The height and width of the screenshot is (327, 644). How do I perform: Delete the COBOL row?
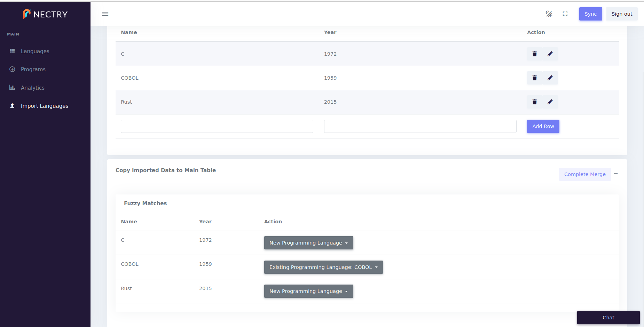[535, 78]
